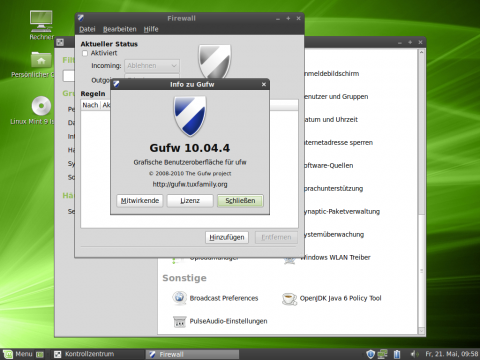The height and width of the screenshot is (360, 480).
Task: Open the Sprachunterstützung entry
Action: pyautogui.click(x=334, y=189)
